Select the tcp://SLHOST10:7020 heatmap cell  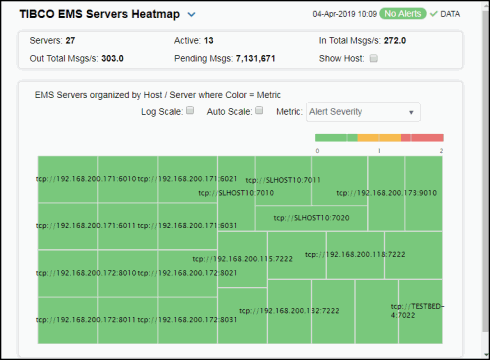tap(311, 218)
